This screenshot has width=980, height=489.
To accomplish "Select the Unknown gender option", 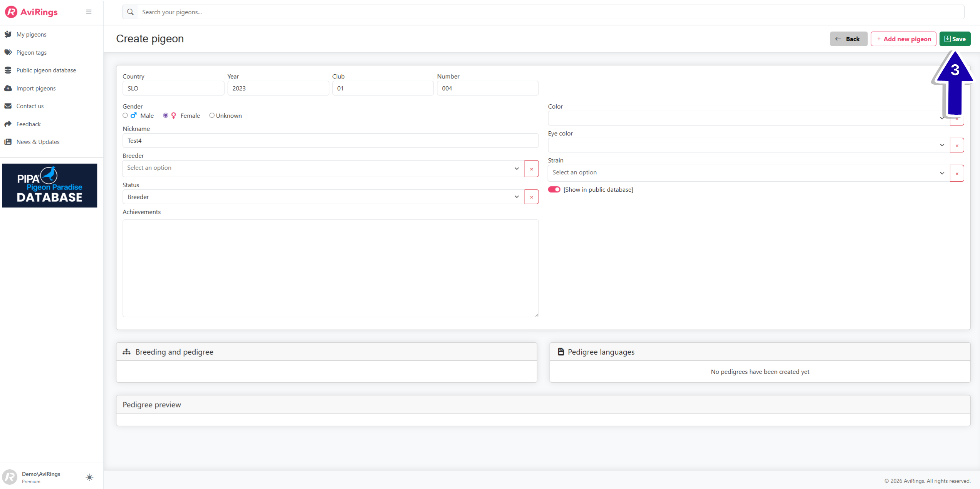I will [x=211, y=115].
